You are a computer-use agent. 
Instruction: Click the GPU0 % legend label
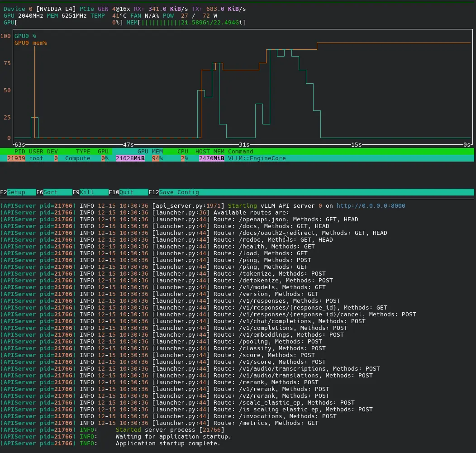point(25,36)
